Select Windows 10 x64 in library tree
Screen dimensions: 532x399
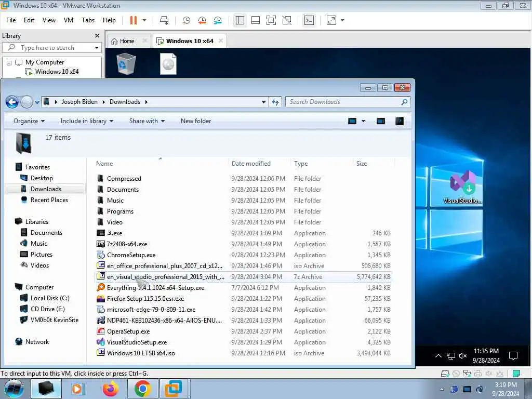tap(57, 72)
